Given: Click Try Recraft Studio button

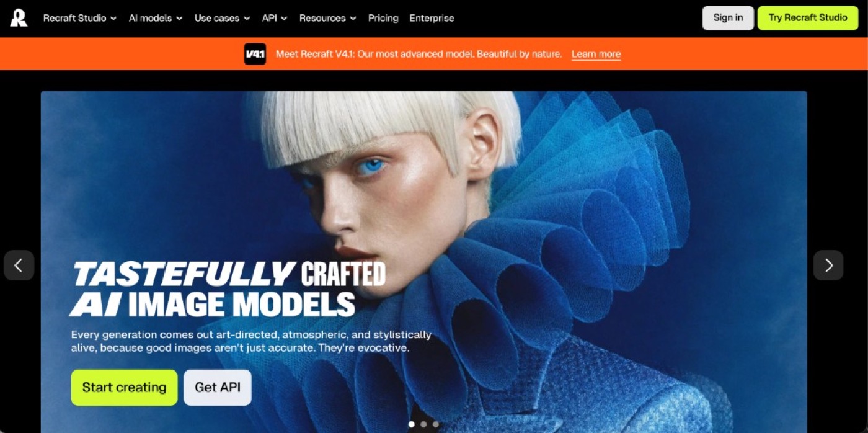Looking at the screenshot, I should [x=808, y=18].
